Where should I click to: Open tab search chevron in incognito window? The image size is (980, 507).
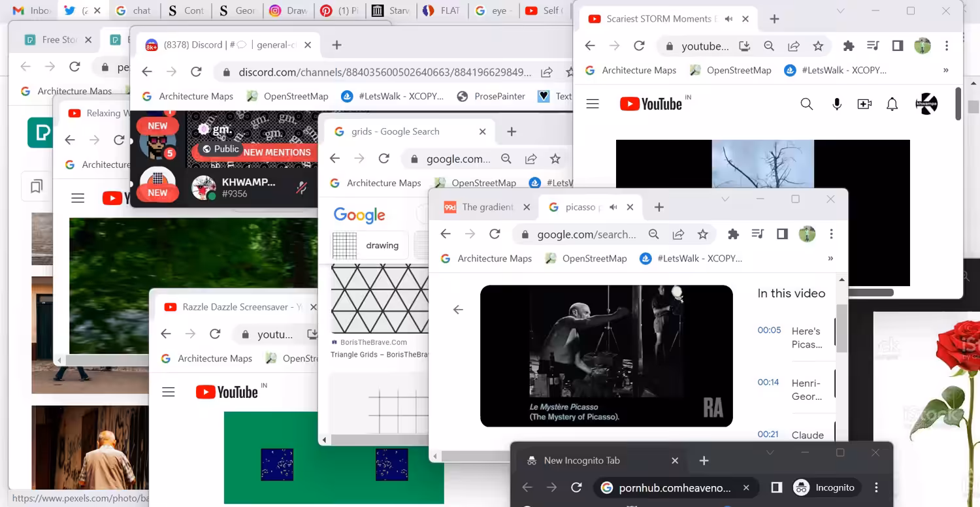(x=770, y=452)
